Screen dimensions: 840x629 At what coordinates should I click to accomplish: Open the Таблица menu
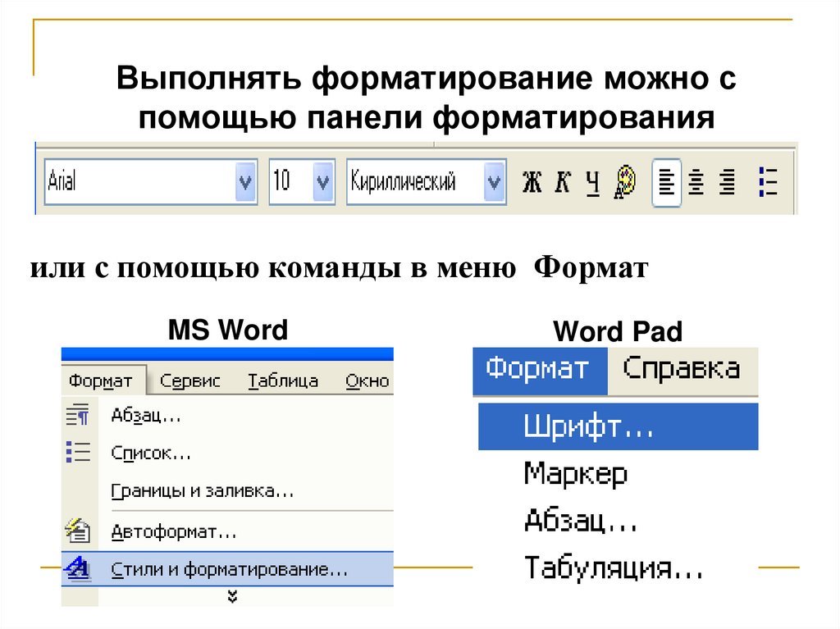tap(283, 381)
